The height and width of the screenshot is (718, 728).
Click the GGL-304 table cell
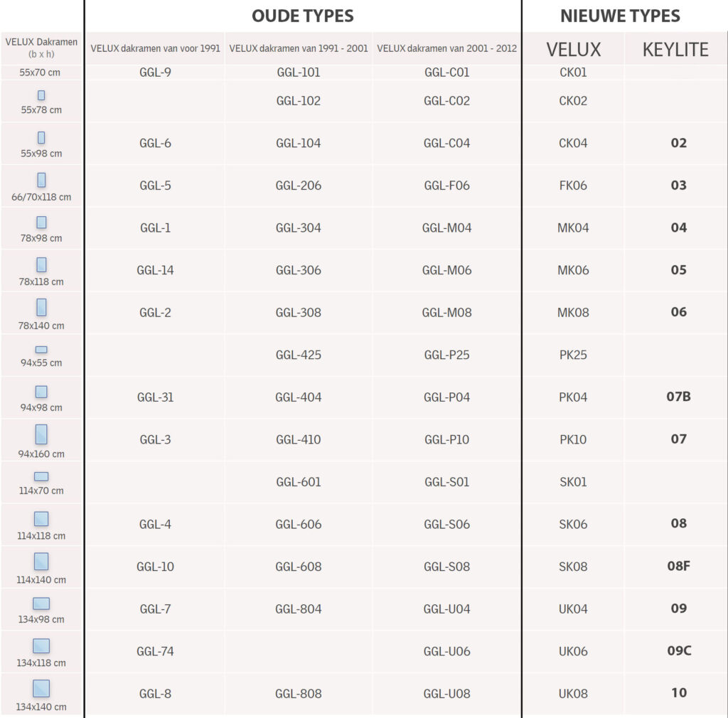[x=299, y=228]
